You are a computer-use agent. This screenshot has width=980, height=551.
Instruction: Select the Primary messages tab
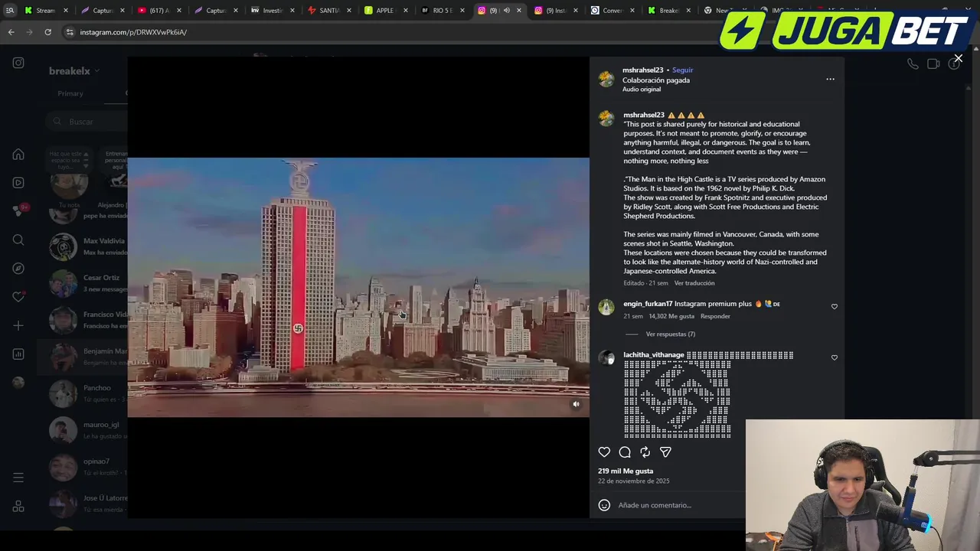tap(70, 93)
